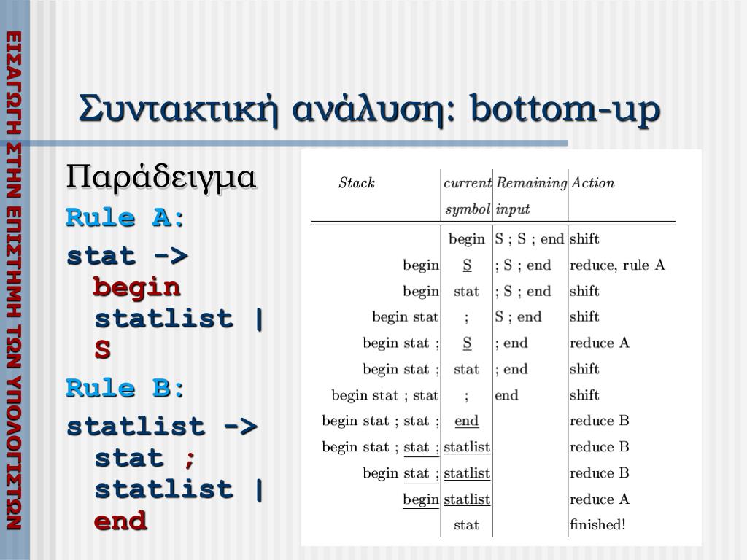Click the 'finished!' action cell
This screenshot has height=560, width=747.
[597, 525]
